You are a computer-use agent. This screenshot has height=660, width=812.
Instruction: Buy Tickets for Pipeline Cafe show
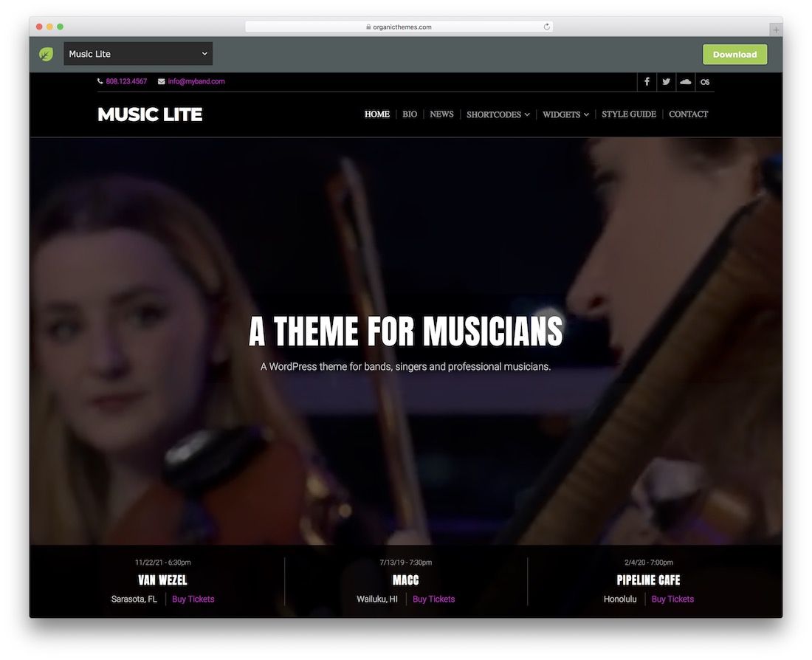pos(672,599)
